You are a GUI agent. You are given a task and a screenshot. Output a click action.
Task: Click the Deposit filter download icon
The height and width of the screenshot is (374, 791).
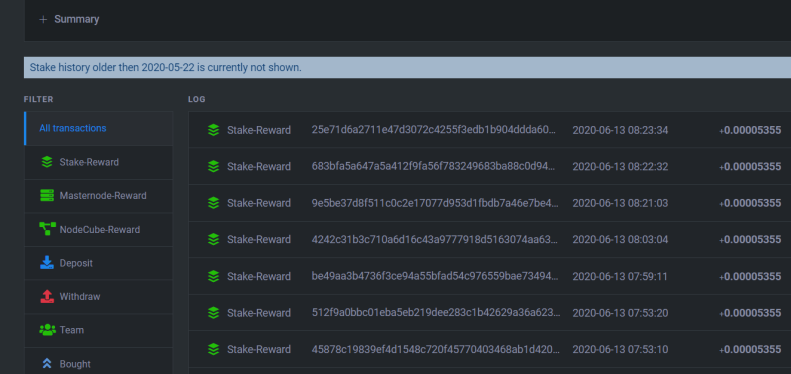tap(47, 262)
